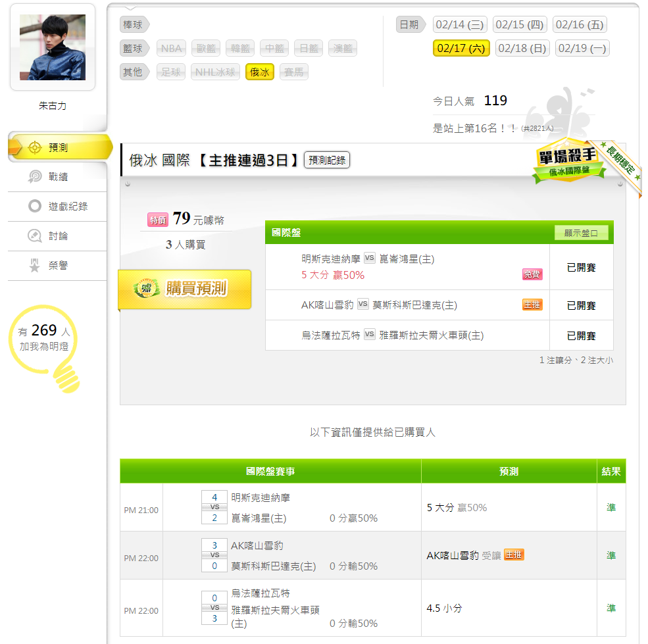The image size is (648, 644).
Task: Click the 單場殺手 badge icon
Action: (568, 162)
